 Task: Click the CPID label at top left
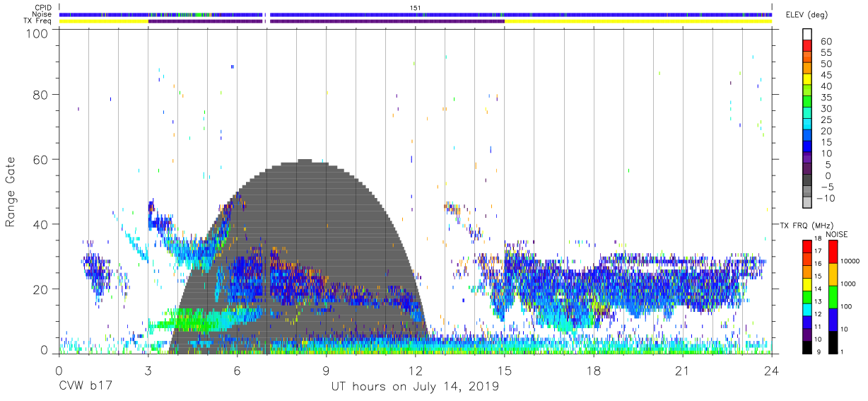tap(42, 7)
